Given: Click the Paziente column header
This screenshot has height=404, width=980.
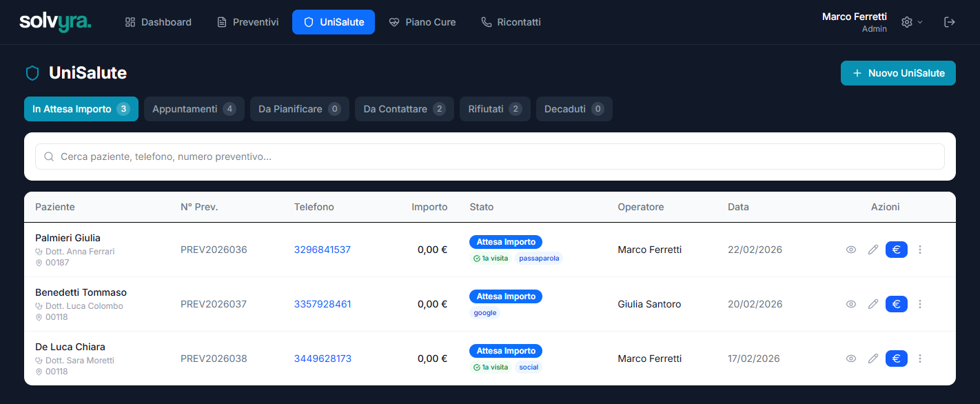Looking at the screenshot, I should [x=55, y=207].
